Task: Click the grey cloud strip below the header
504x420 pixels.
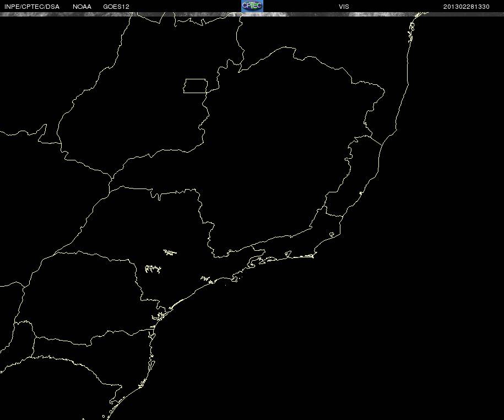Action: click(x=252, y=14)
